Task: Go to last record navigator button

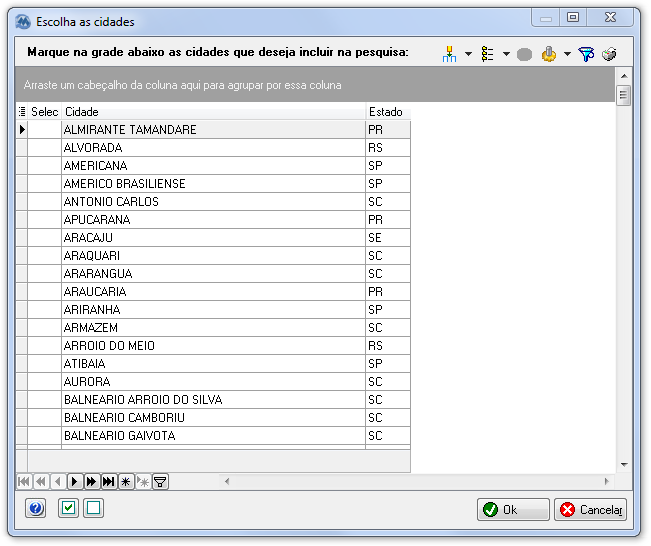Action: tap(109, 482)
